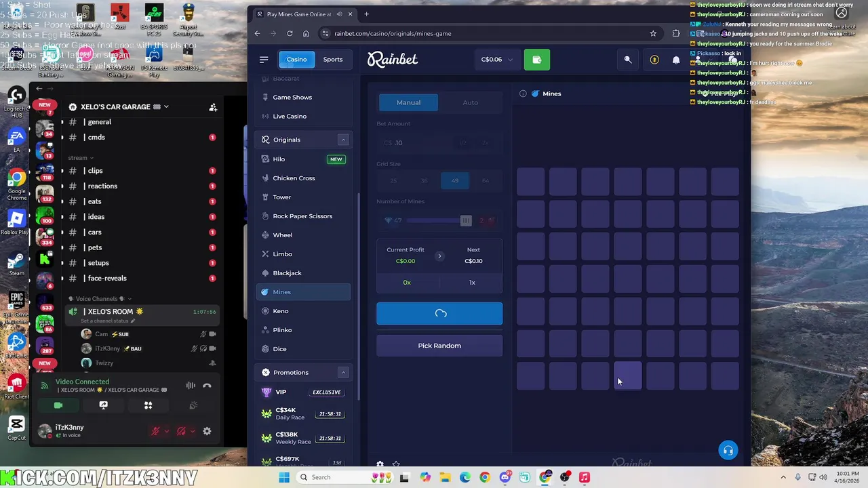This screenshot has height=488, width=868.
Task: Open the CapCut desktop shortcut
Action: [x=16, y=428]
